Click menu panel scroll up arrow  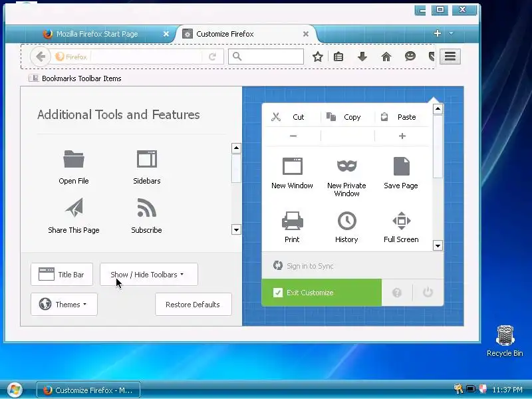point(438,109)
